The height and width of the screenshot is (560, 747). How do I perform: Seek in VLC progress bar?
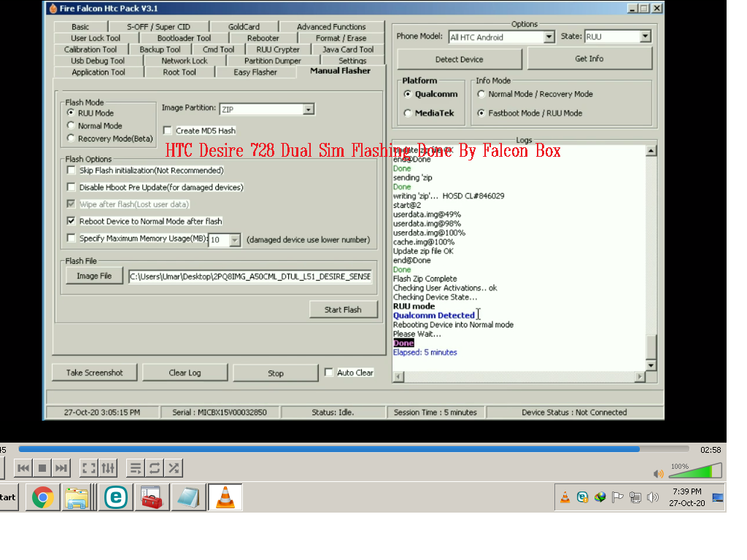pyautogui.click(x=354, y=448)
